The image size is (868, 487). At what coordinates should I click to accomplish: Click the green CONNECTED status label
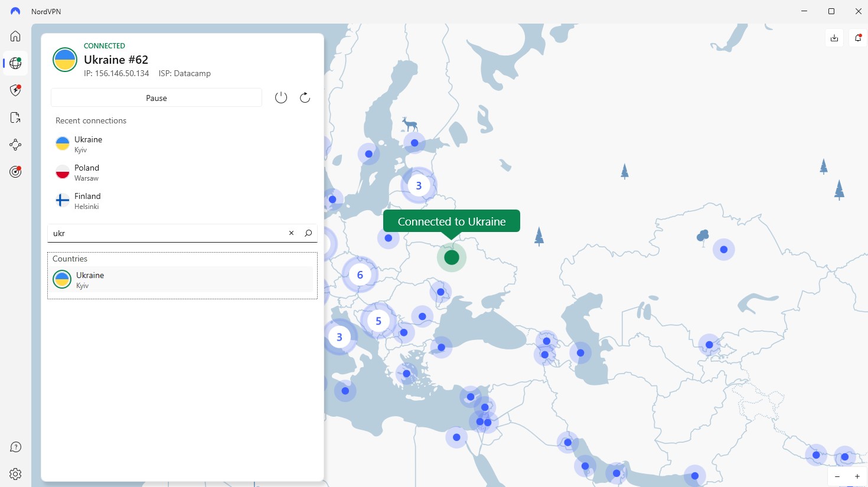coord(105,45)
